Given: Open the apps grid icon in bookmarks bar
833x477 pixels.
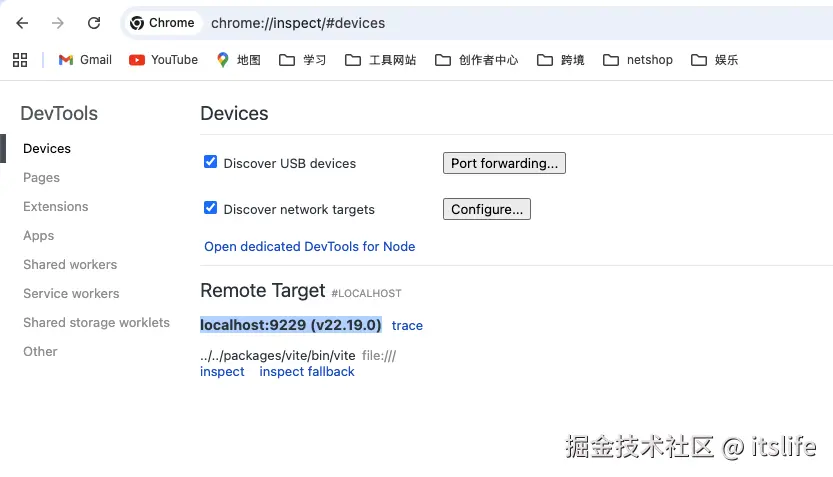Looking at the screenshot, I should pos(20,60).
